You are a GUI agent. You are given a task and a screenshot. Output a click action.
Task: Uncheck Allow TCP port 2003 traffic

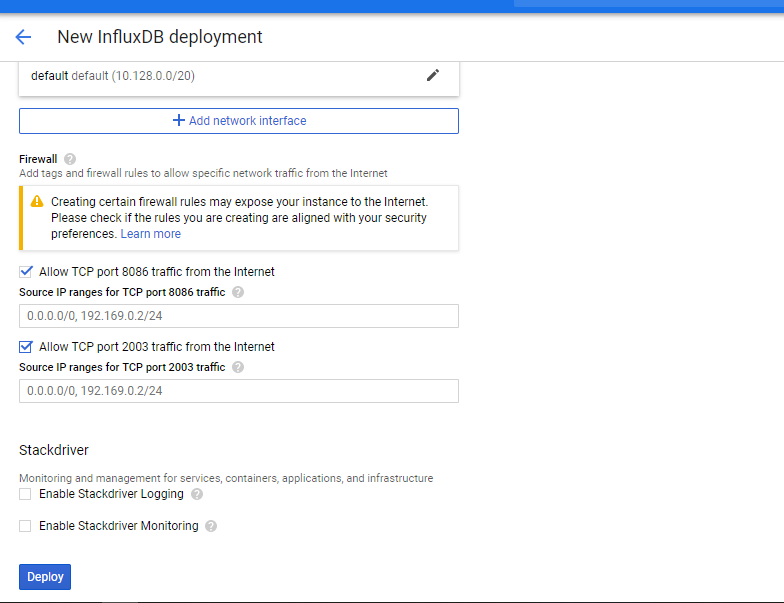pos(26,347)
